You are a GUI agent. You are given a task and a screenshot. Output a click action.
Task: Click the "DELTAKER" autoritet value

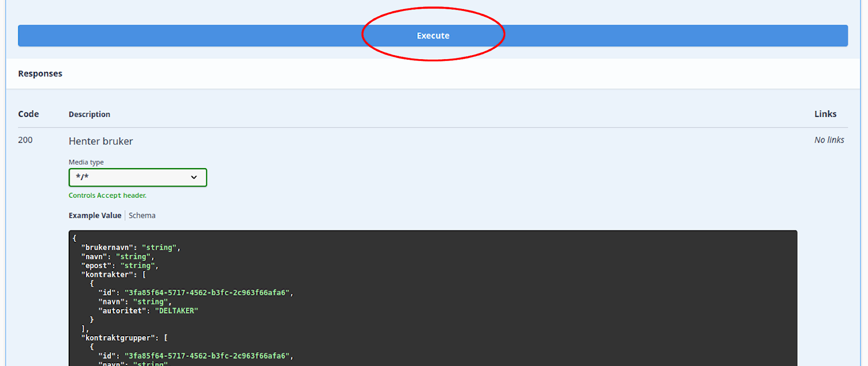[176, 311]
